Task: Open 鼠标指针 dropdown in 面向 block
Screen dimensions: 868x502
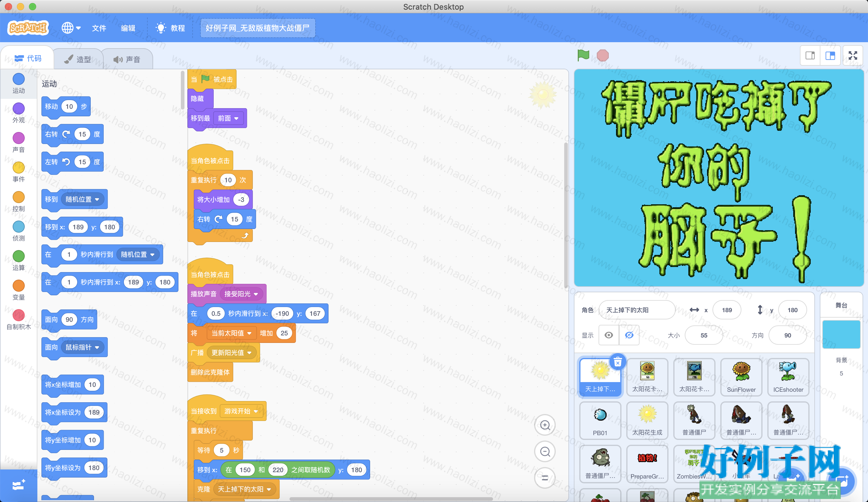Action: click(x=82, y=347)
